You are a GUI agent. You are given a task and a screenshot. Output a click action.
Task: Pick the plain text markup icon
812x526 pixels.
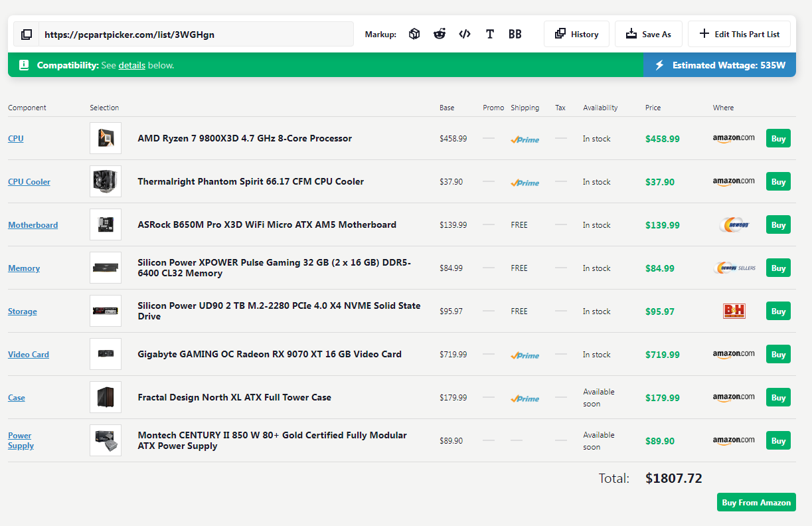point(490,34)
